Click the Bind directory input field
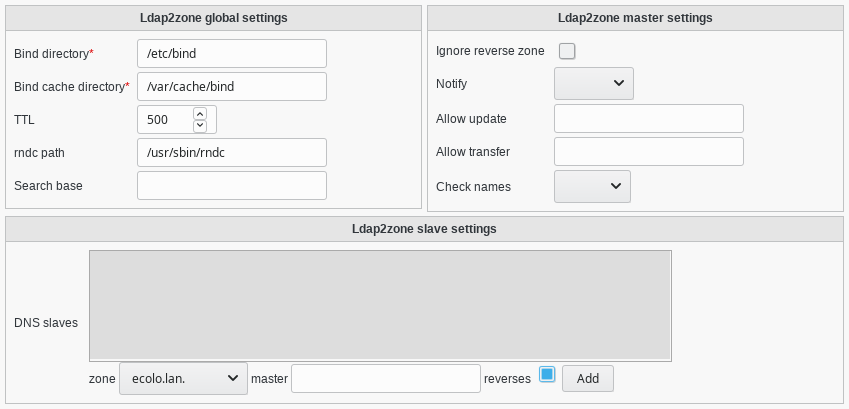Viewport: 849px width, 409px height. pyautogui.click(x=232, y=54)
